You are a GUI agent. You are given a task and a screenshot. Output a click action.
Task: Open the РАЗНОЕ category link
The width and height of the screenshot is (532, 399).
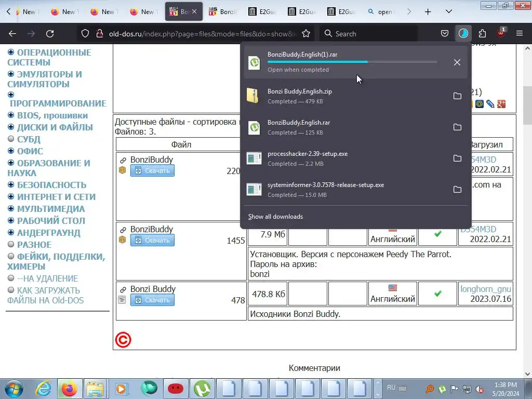point(34,245)
